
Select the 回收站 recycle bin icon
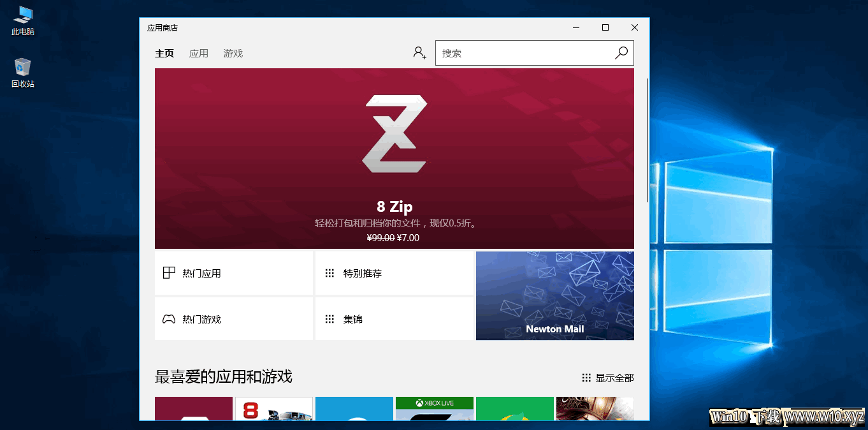(x=23, y=73)
